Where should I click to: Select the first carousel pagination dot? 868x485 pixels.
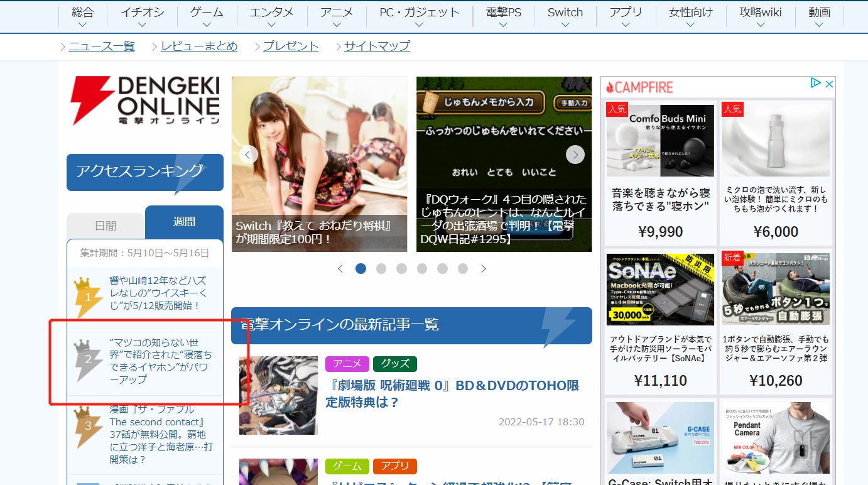[x=361, y=269]
